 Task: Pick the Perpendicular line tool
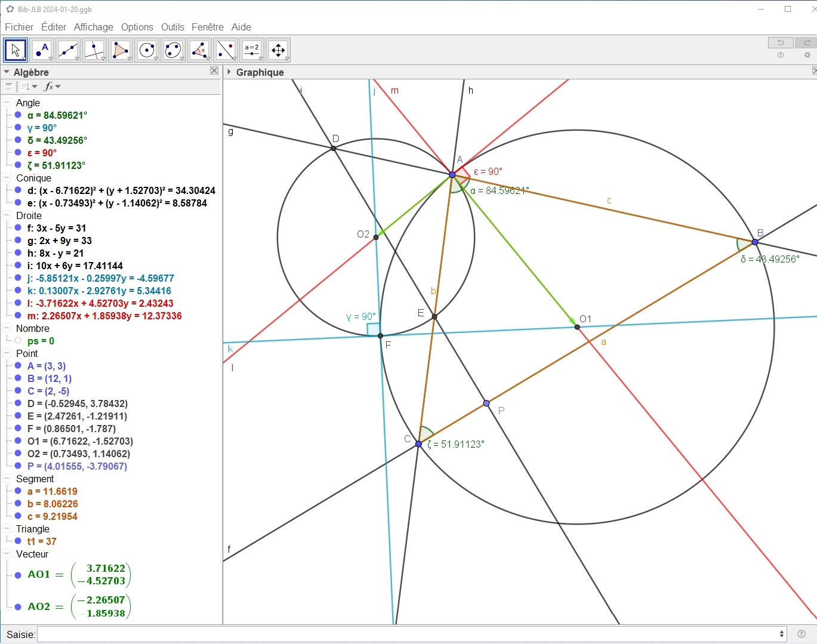(x=94, y=50)
